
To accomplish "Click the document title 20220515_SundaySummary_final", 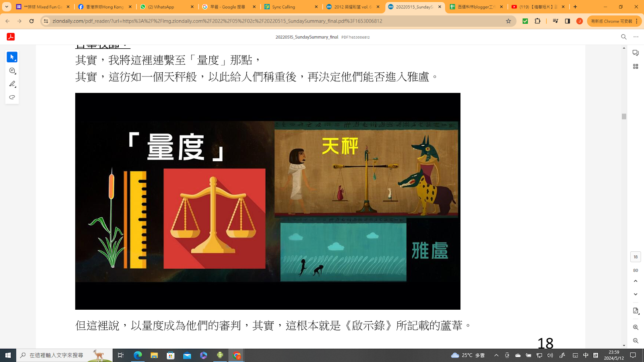I will 307,37.
